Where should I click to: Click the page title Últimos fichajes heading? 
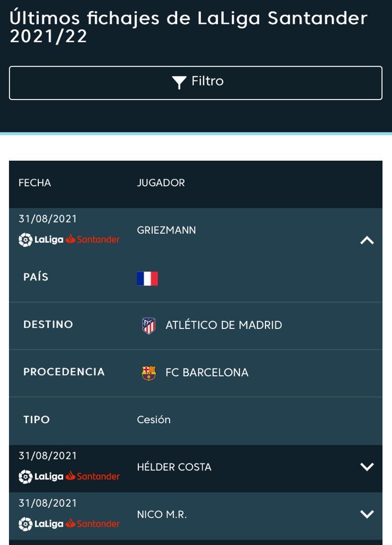188,27
